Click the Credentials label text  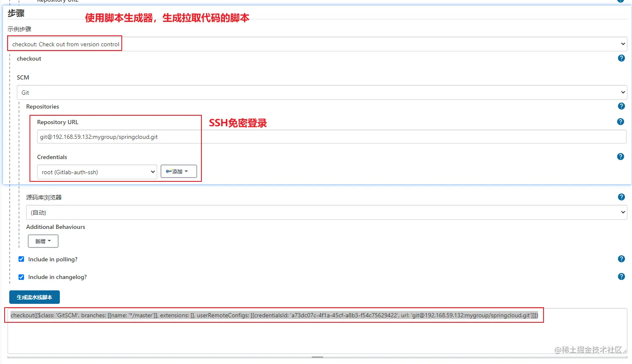coord(52,157)
